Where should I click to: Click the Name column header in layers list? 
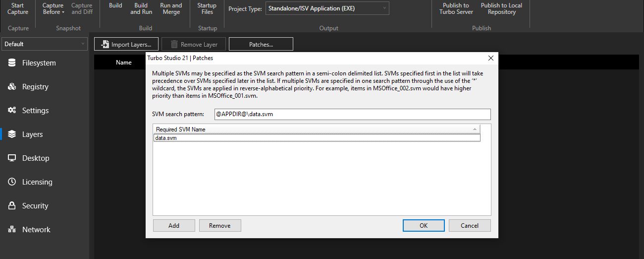pos(124,63)
